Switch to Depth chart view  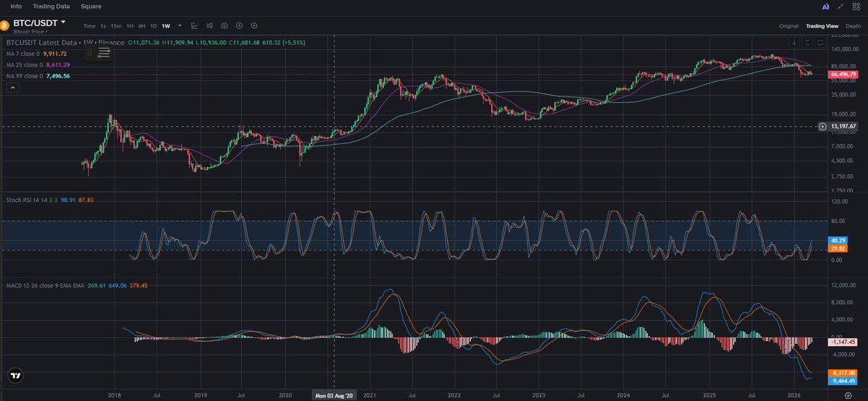point(853,26)
